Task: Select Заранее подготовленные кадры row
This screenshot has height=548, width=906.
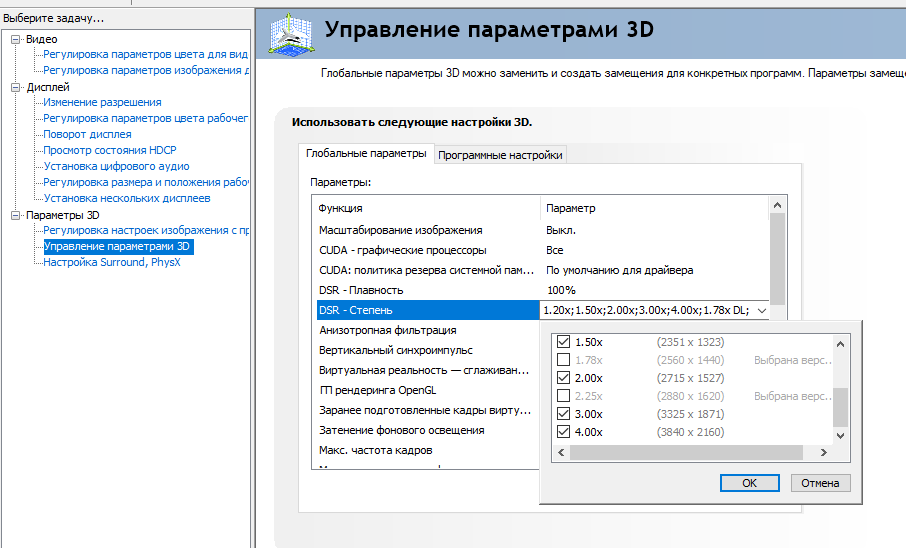Action: click(x=428, y=410)
